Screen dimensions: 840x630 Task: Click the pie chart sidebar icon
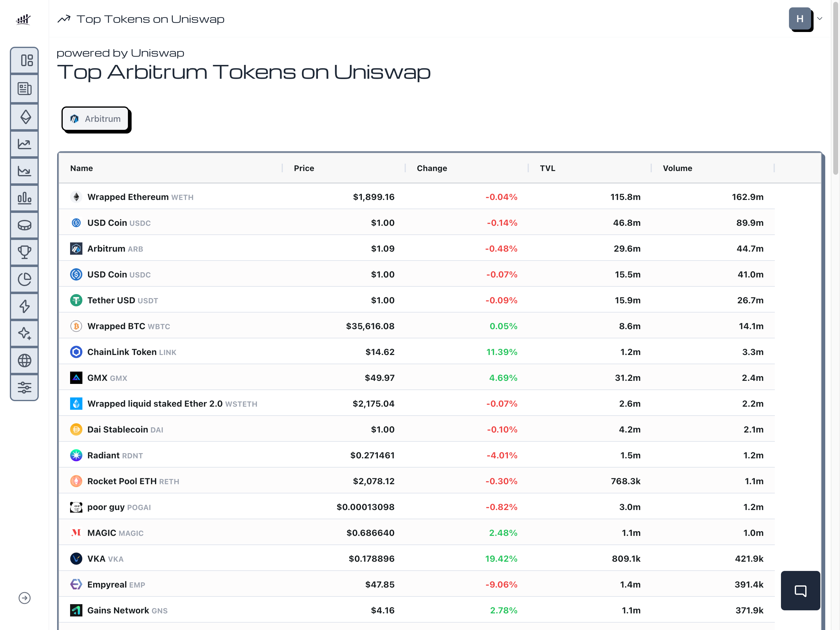[x=25, y=279]
